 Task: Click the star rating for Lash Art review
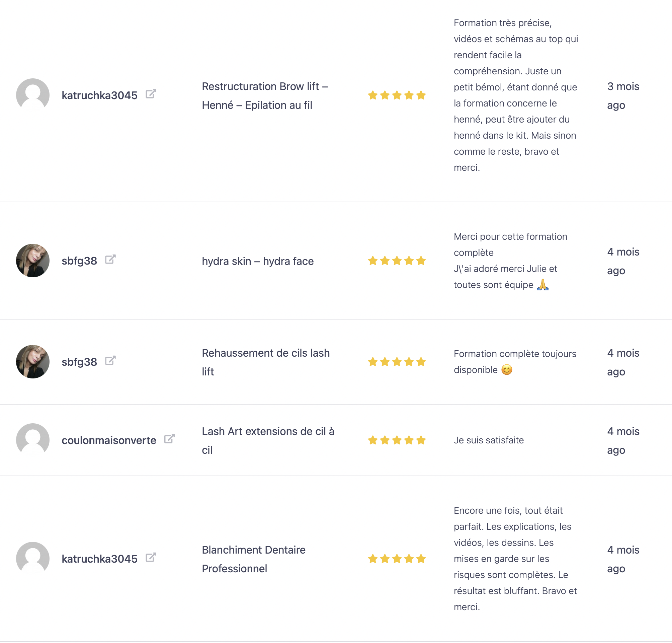pos(397,440)
